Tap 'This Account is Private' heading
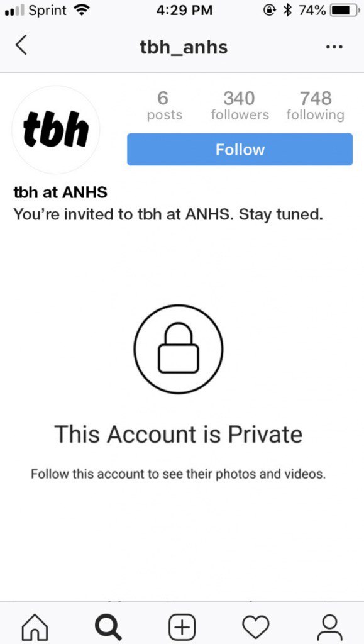This screenshot has width=364, height=644. pyautogui.click(x=178, y=435)
